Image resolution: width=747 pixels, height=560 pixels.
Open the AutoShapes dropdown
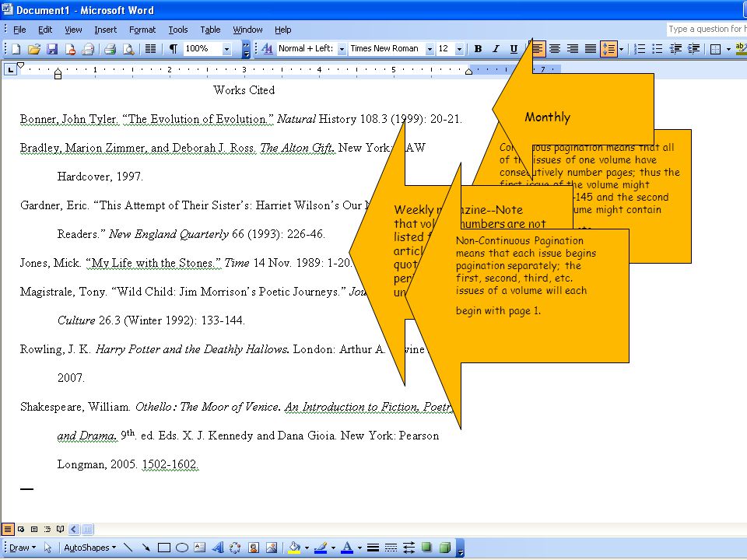(x=90, y=548)
